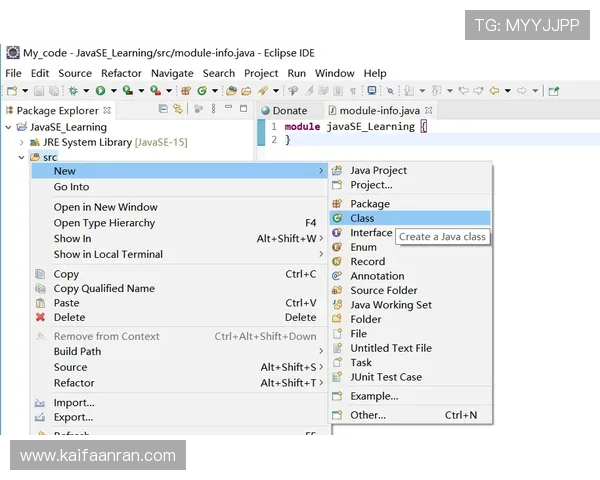This screenshot has height=480, width=600.
Task: Click the Java Project icon
Action: [x=337, y=171]
